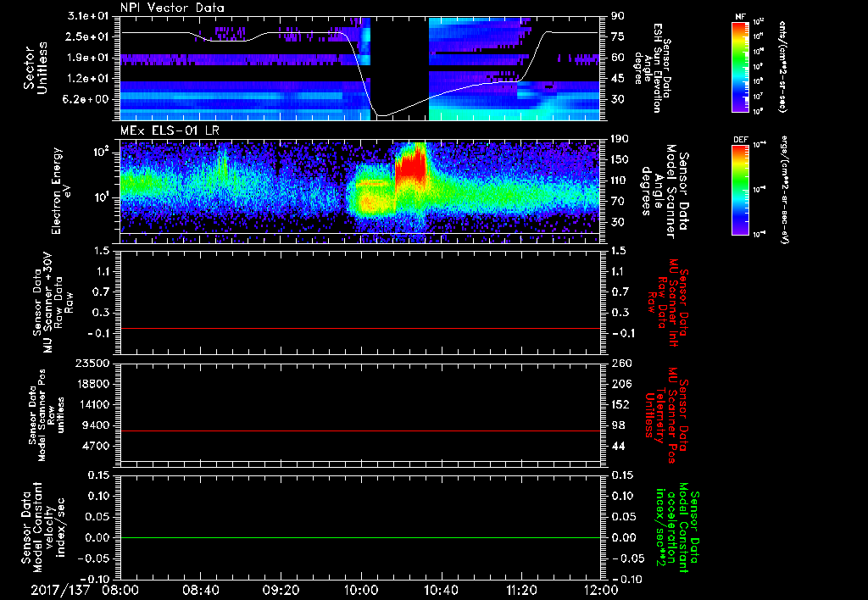Click the 150 scanner angle axis value

(x=620, y=160)
